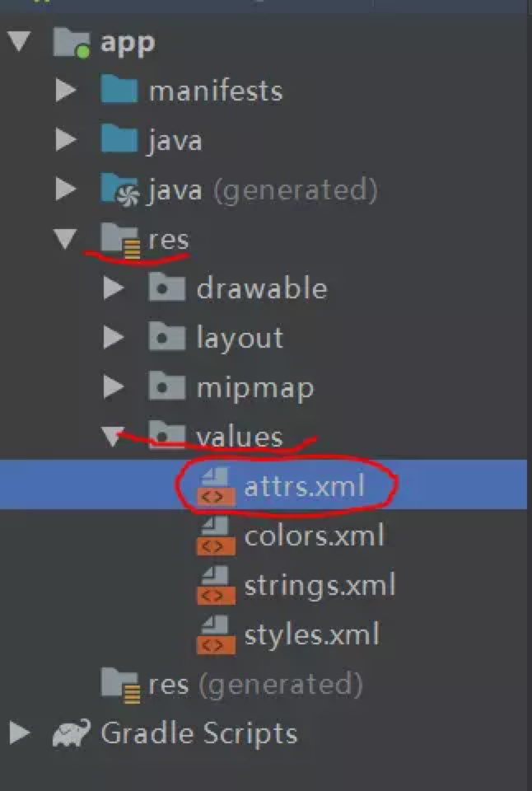This screenshot has width=532, height=791.
Task: Select the mipmap folder label
Action: [x=255, y=388]
